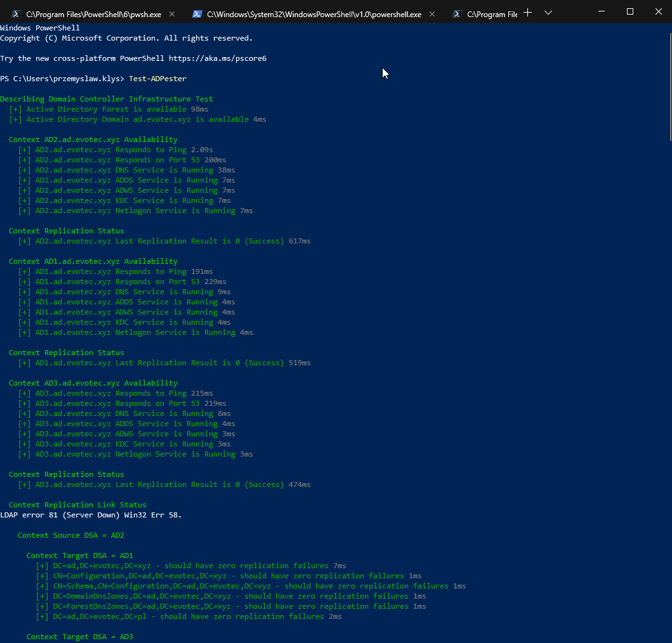Open a new terminal tab with the plus icon
672x643 pixels.
pos(527,12)
